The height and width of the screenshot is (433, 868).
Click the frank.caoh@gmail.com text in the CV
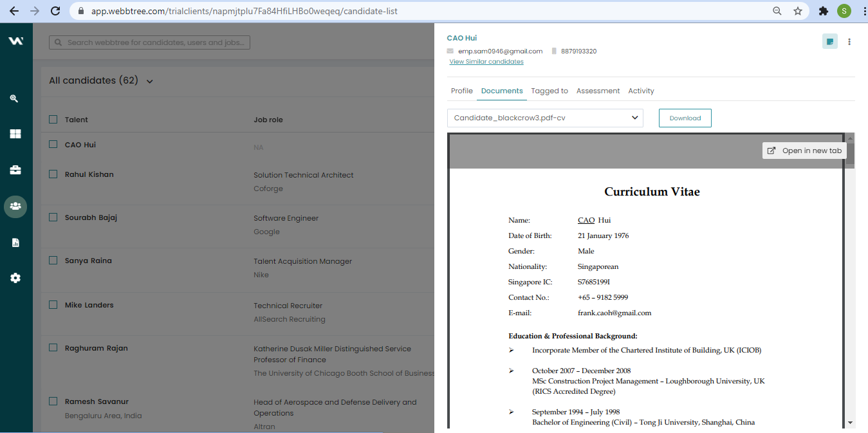(x=614, y=313)
